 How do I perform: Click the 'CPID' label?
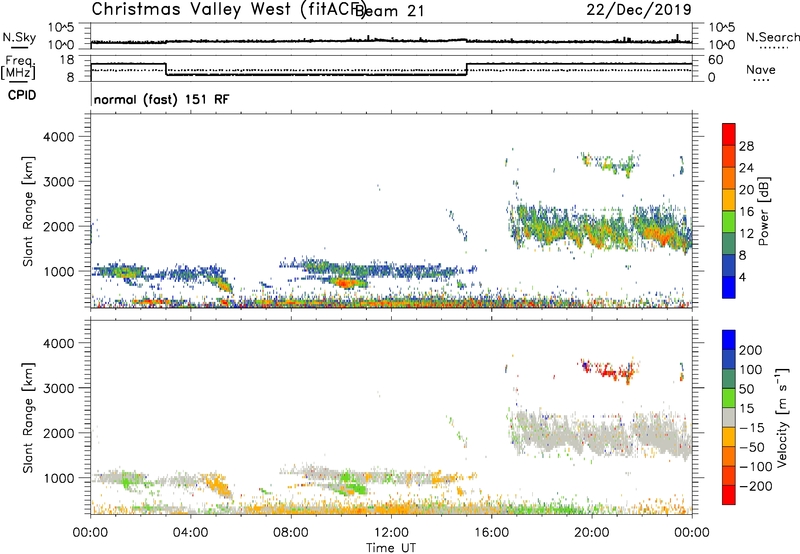tap(22, 95)
